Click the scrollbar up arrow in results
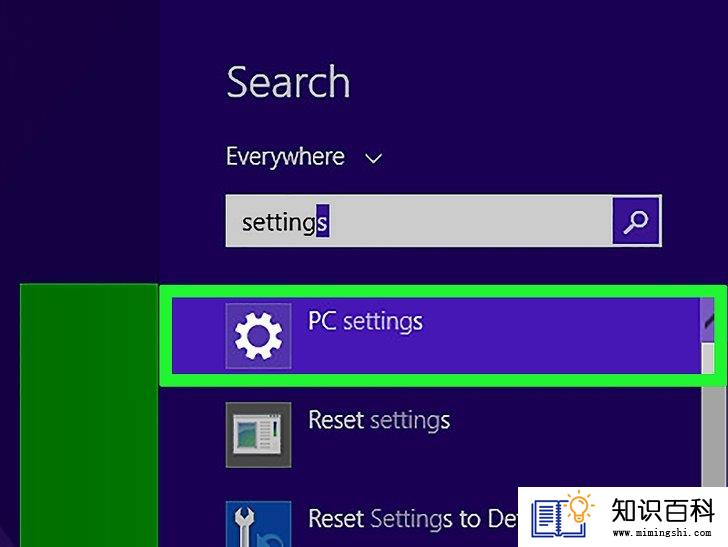 coord(707,319)
